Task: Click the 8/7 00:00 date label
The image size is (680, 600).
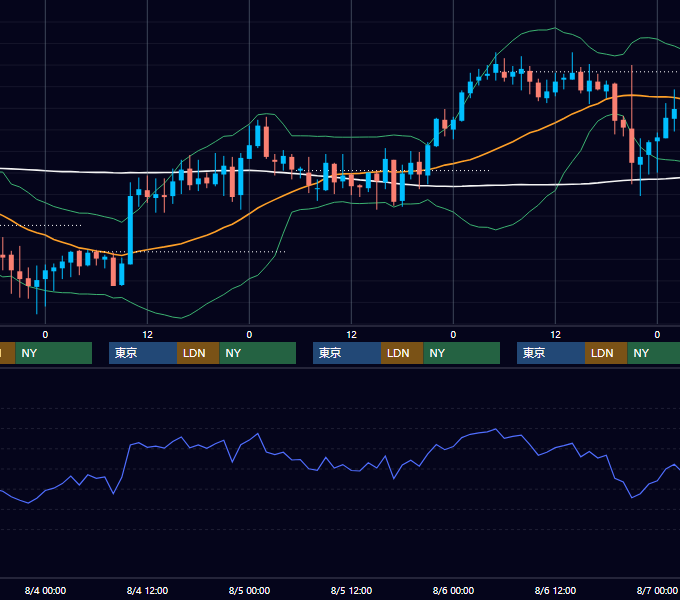Action: coord(657,590)
